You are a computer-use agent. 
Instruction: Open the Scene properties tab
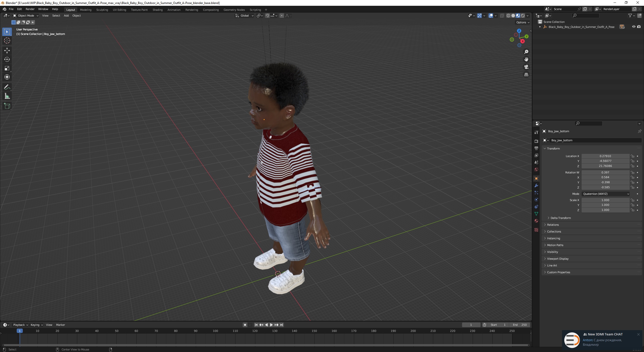[536, 162]
